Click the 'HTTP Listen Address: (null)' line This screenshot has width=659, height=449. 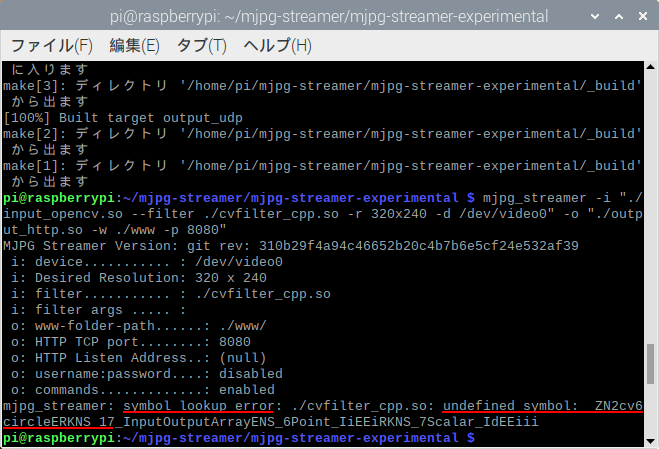tap(139, 357)
